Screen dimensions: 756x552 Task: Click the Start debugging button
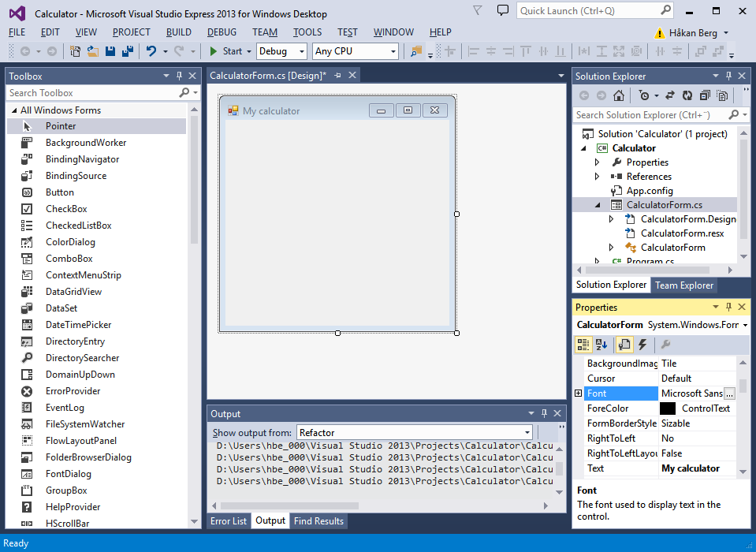[226, 51]
